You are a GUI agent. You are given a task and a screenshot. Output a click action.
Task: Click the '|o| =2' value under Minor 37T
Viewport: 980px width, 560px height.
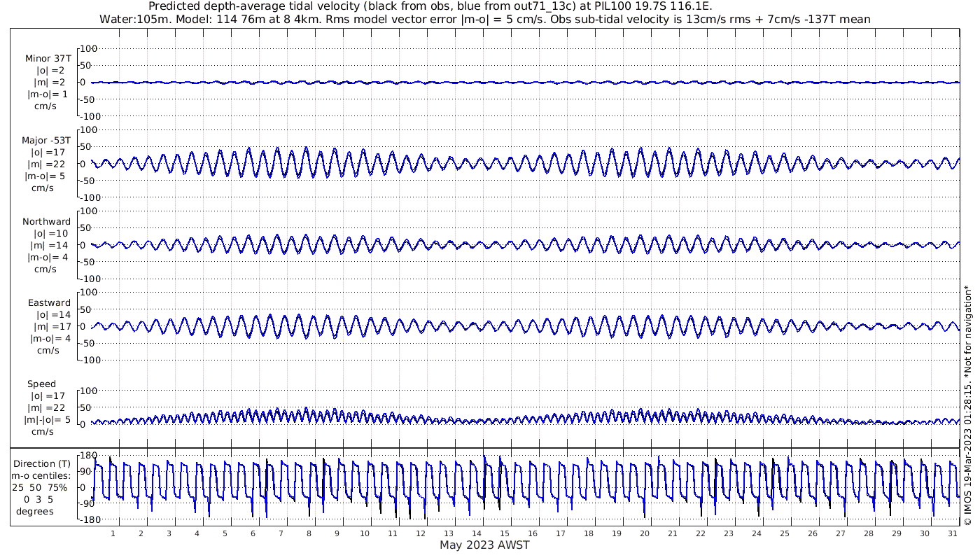[x=50, y=71]
